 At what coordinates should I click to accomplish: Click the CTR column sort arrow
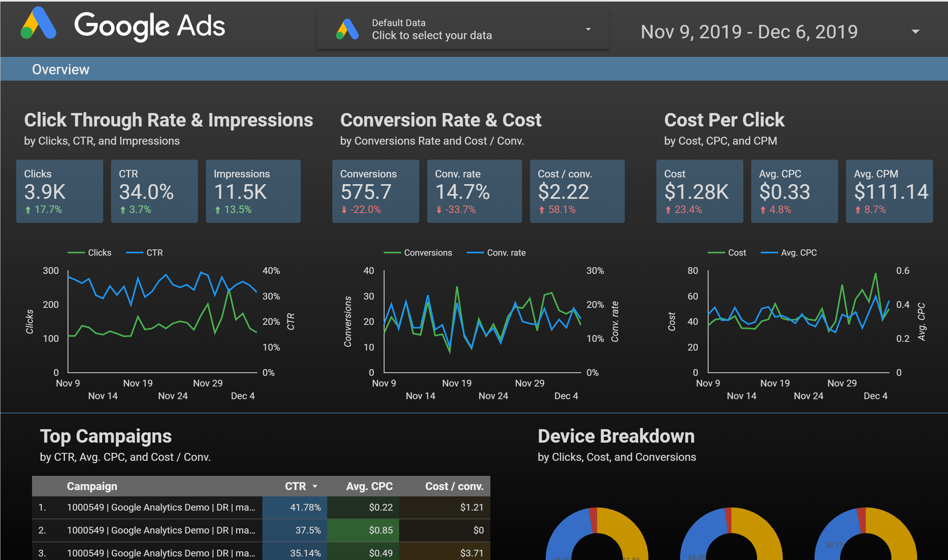click(x=315, y=486)
